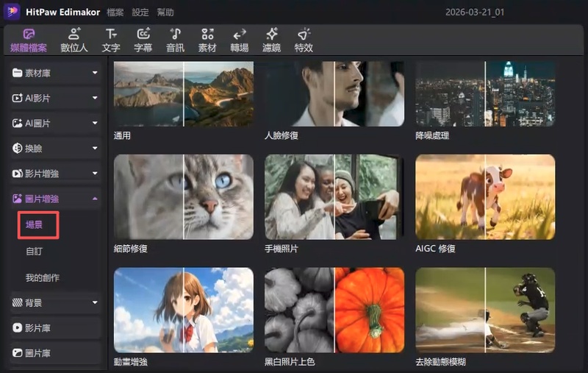Open the 數位人 tool
Image resolution: width=588 pixels, height=373 pixels.
pos(74,40)
